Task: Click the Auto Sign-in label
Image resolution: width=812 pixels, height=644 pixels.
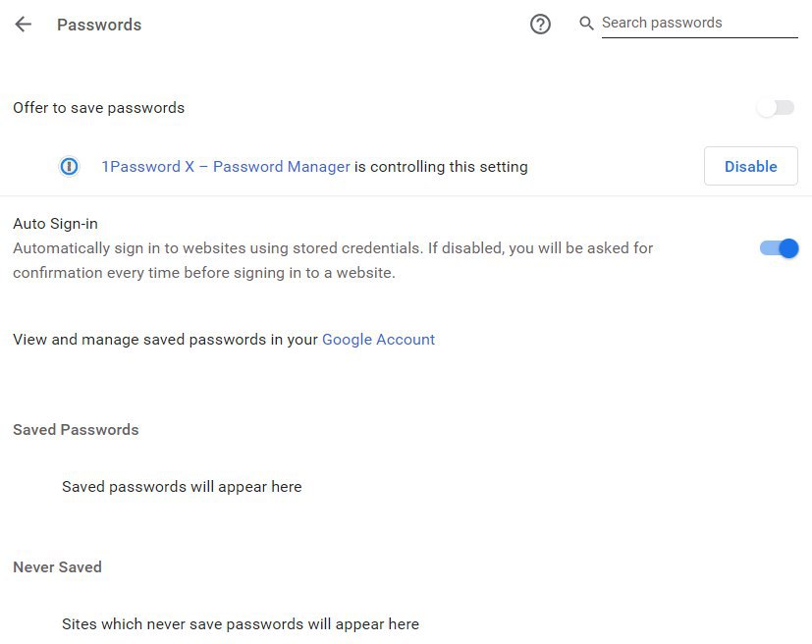Action: (x=55, y=224)
